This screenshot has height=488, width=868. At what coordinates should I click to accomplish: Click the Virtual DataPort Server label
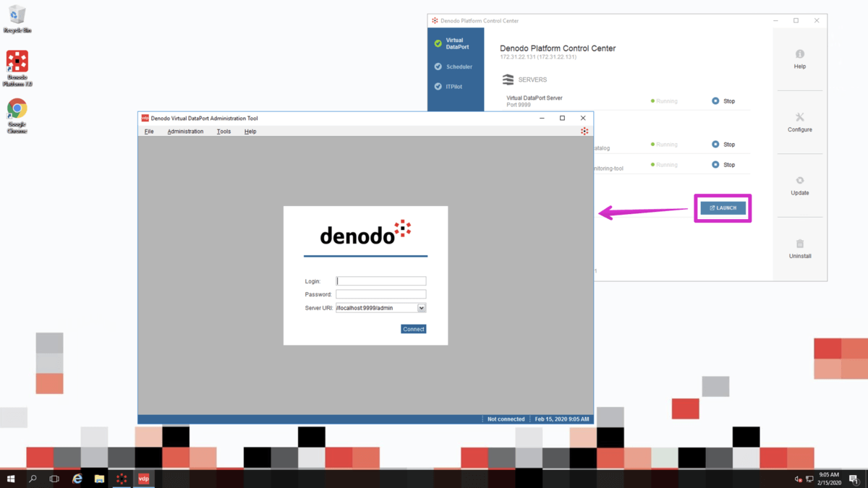pos(535,98)
